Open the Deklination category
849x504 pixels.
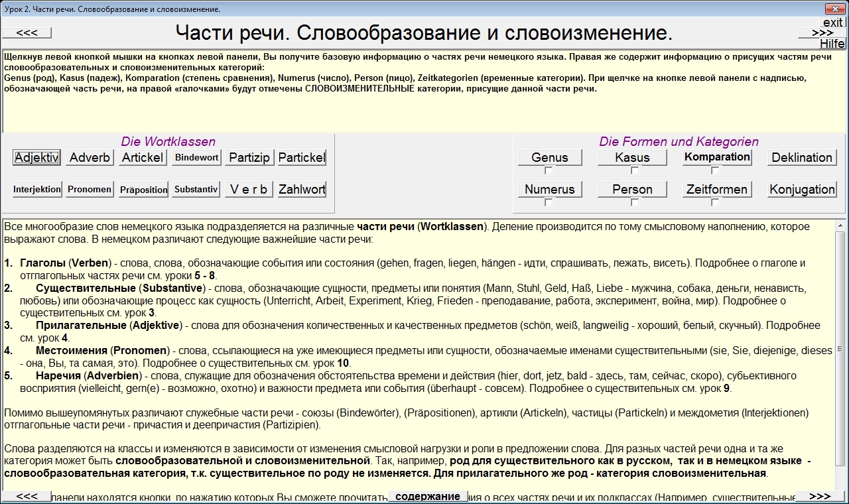tap(802, 157)
